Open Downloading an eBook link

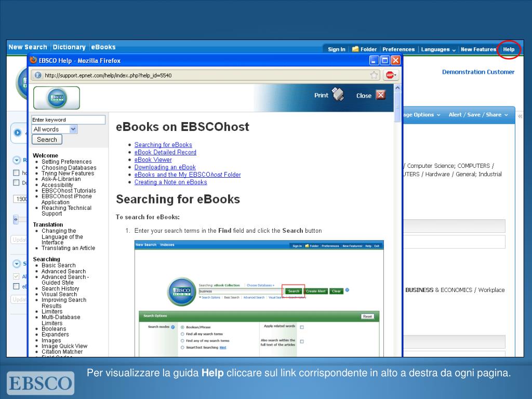tap(165, 167)
